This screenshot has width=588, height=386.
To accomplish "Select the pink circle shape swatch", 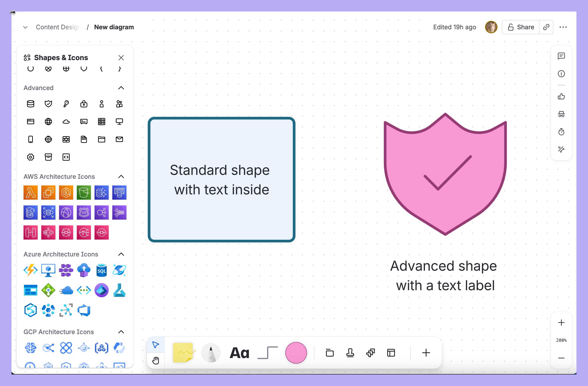I will [x=296, y=353].
